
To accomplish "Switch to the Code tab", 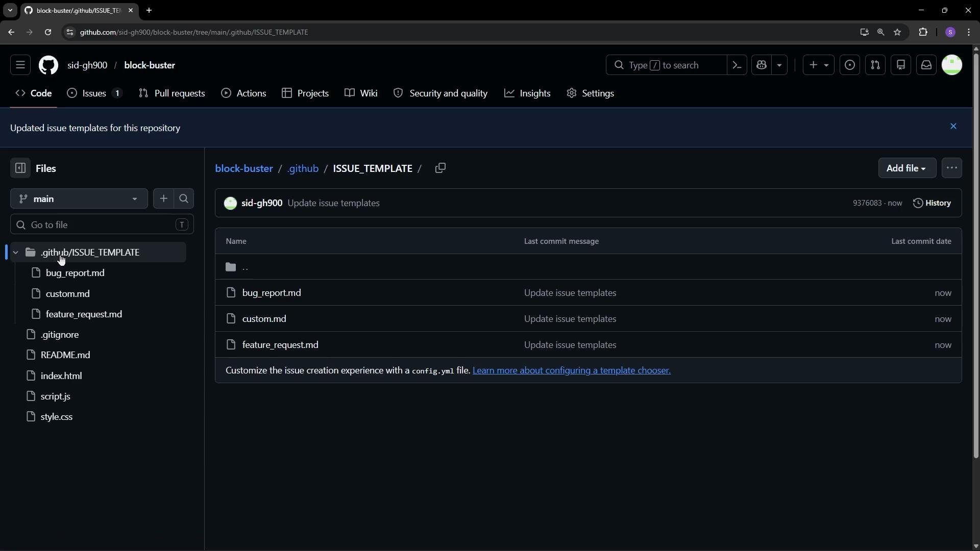I will (x=34, y=93).
